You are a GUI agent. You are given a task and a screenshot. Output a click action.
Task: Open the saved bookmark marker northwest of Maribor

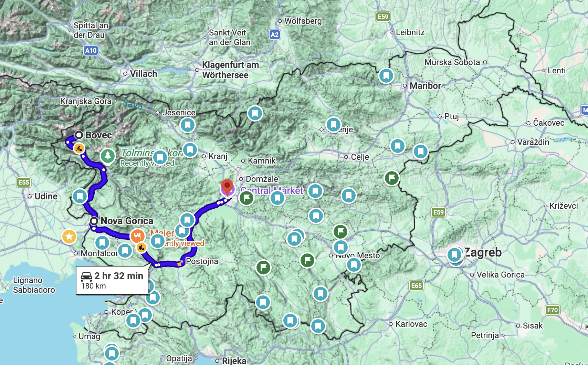coord(386,75)
